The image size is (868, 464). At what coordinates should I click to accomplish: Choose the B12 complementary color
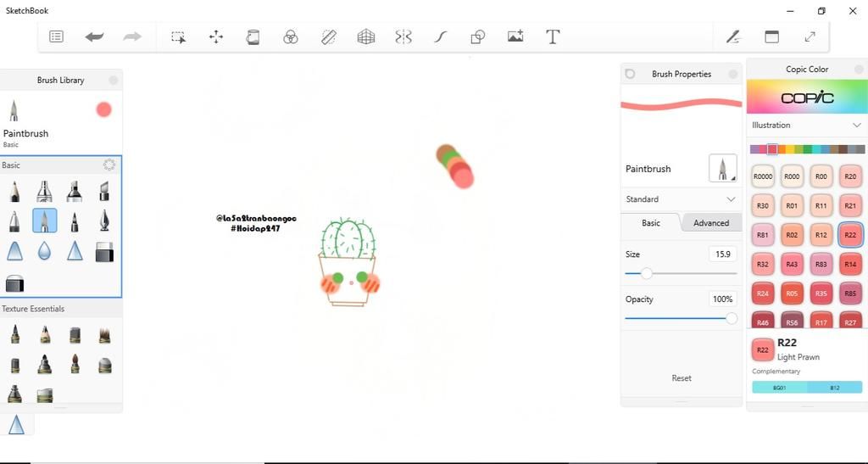[x=835, y=388]
